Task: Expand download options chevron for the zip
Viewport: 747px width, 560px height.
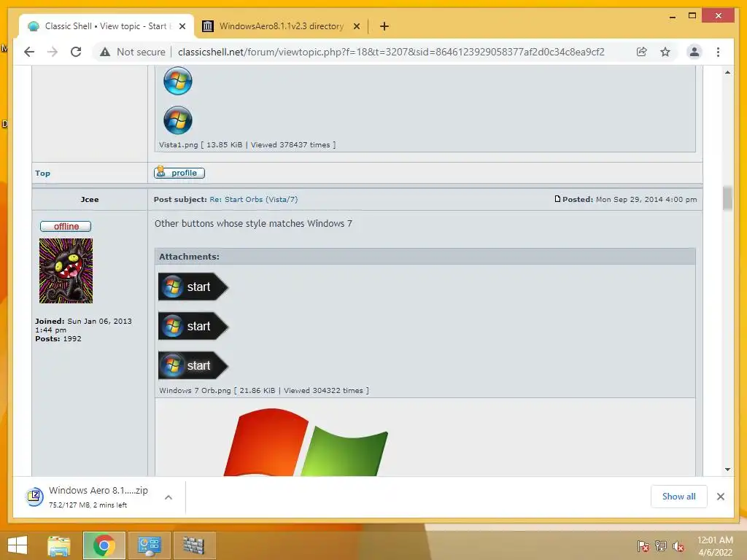Action: coord(169,497)
